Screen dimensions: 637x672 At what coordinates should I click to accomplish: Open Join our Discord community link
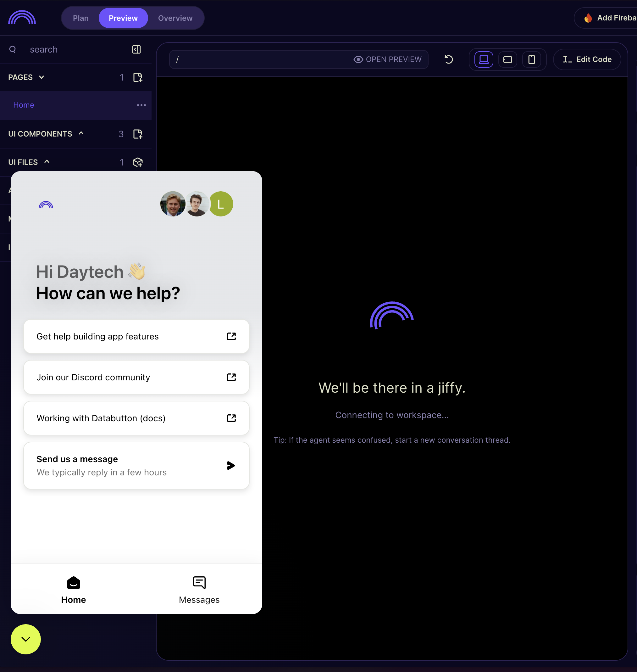136,377
